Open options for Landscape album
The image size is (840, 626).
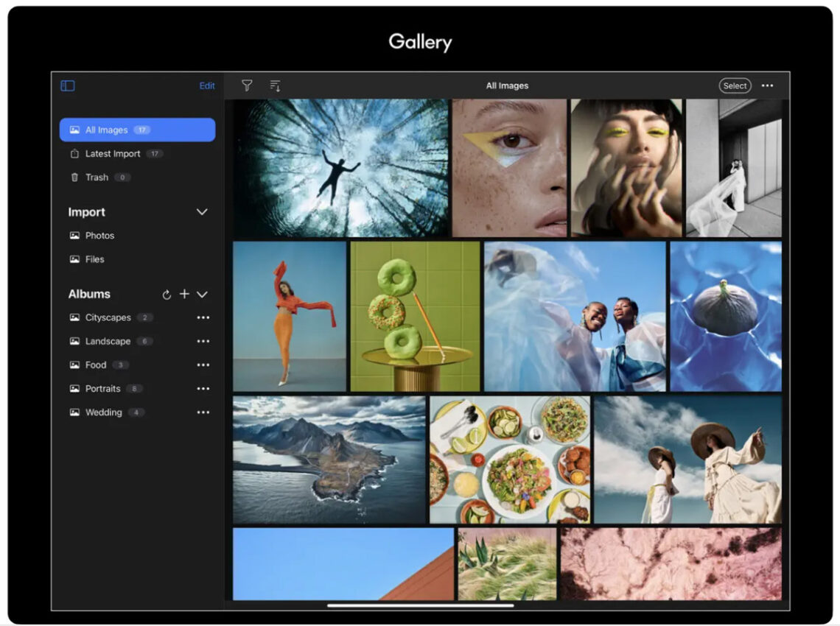coord(203,342)
